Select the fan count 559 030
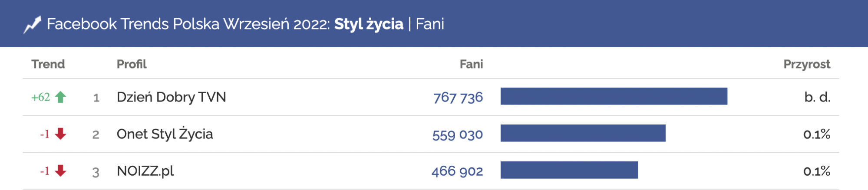 (457, 134)
